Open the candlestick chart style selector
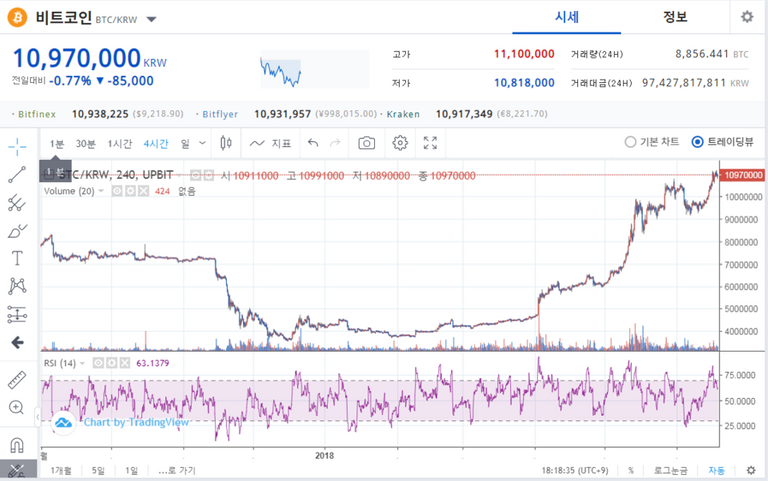This screenshot has width=768, height=481. pos(226,143)
